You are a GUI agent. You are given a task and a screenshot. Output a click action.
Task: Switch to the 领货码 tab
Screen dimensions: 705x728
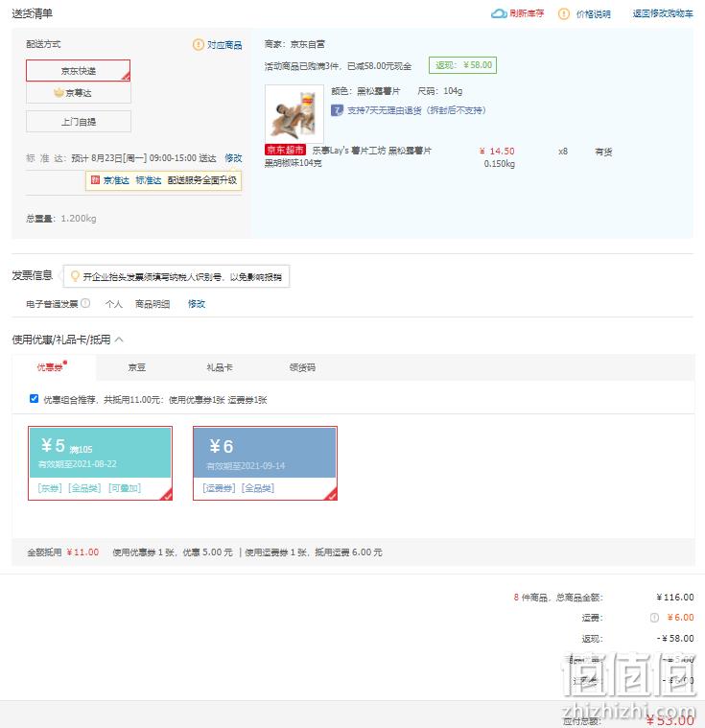(302, 367)
